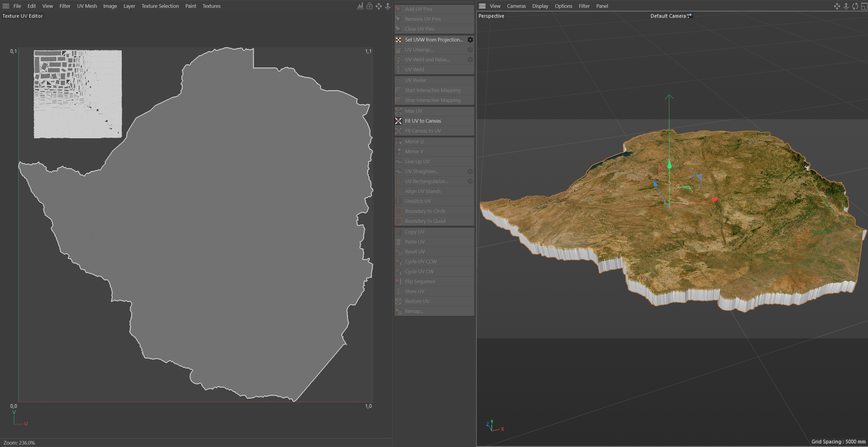
Task: Click the UV editor histogram bars icon
Action: tap(360, 6)
